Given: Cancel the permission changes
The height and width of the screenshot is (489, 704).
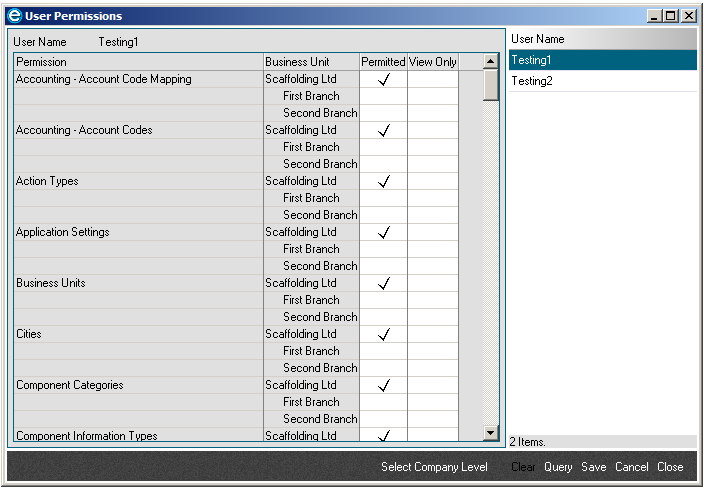Looking at the screenshot, I should point(631,467).
